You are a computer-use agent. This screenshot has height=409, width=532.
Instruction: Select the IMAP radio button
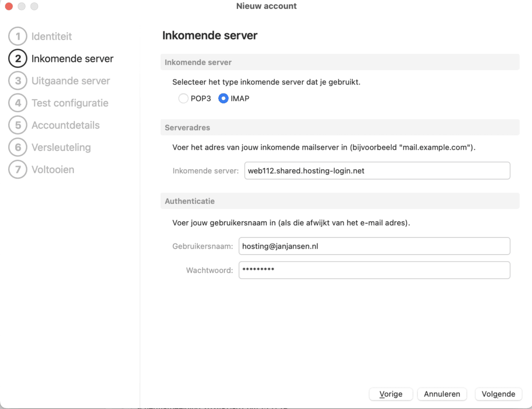(223, 98)
